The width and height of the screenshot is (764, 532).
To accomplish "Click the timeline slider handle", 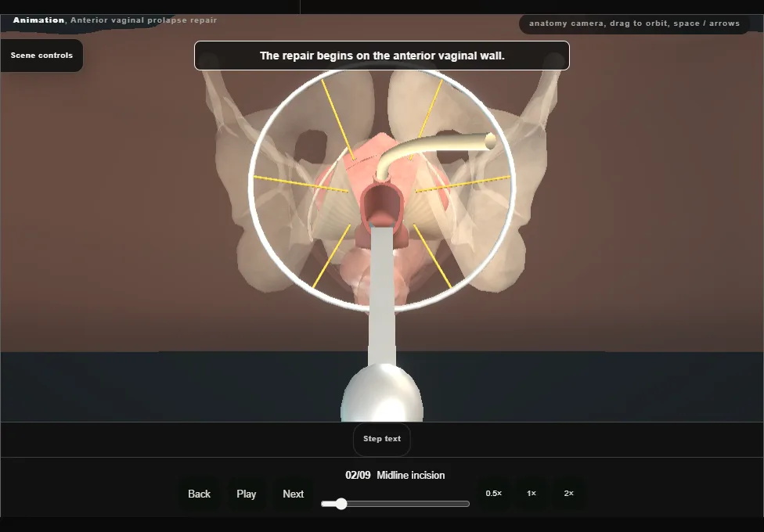I will pyautogui.click(x=341, y=504).
